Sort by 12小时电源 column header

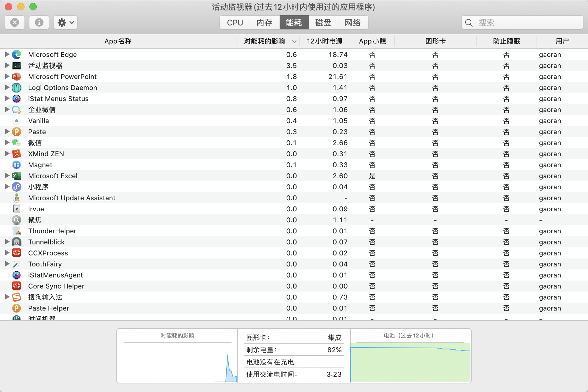tap(325, 41)
